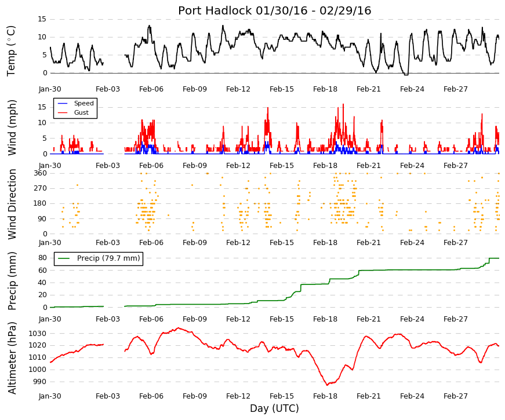Viewport: 505px width, 420px height.
Task: Click Feb-18 tick under altimeter chart
Action: pos(325,396)
